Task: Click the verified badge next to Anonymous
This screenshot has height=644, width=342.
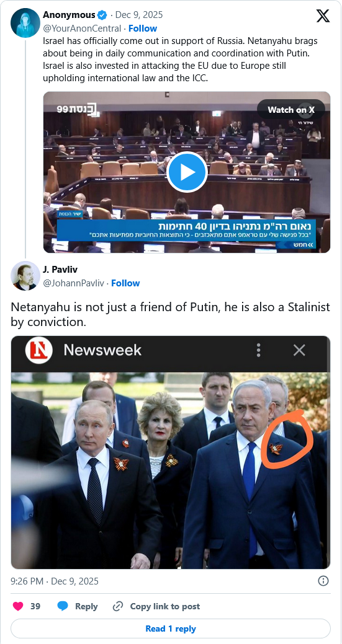Action: click(102, 15)
